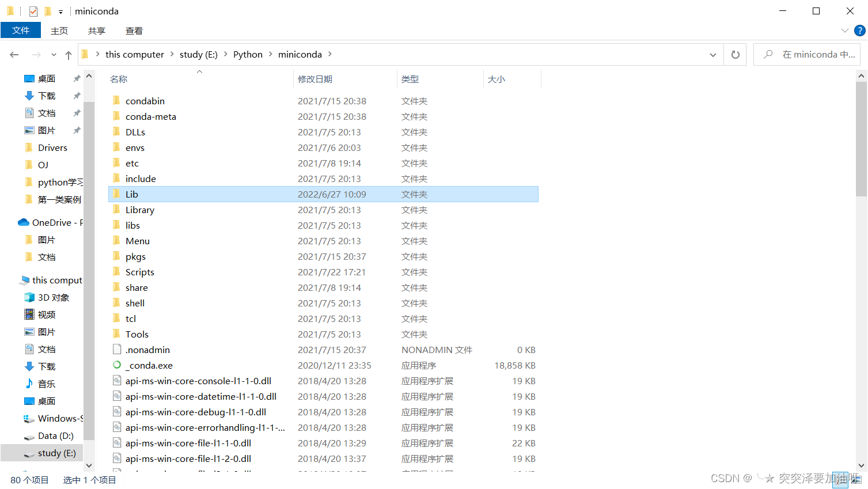Select the OneDrive cloud icon in sidebar
This screenshot has width=868, height=489.
[x=24, y=222]
